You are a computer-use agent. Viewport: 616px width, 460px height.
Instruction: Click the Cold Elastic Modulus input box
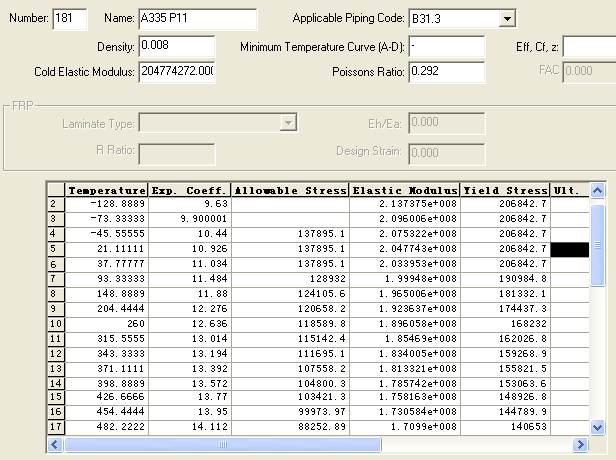tap(176, 71)
